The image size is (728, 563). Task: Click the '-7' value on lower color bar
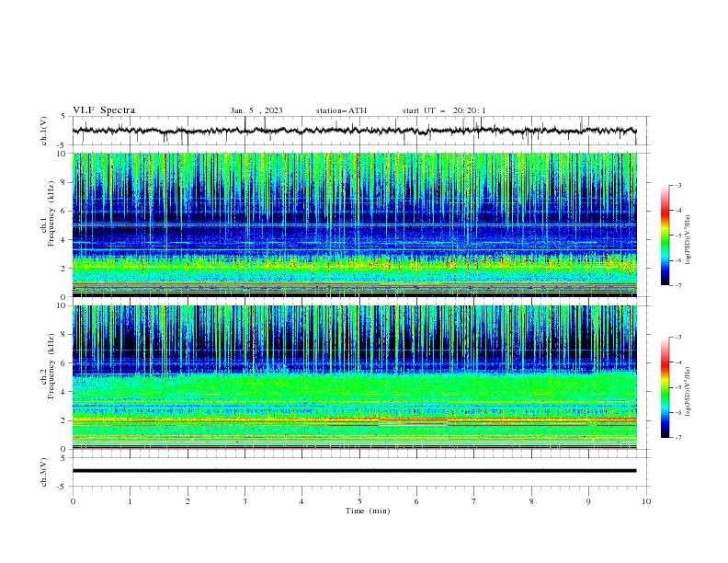677,437
